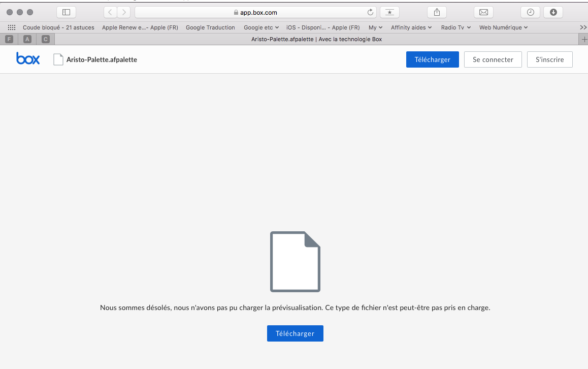
Task: Click the address bar app.box.com
Action: tap(256, 12)
